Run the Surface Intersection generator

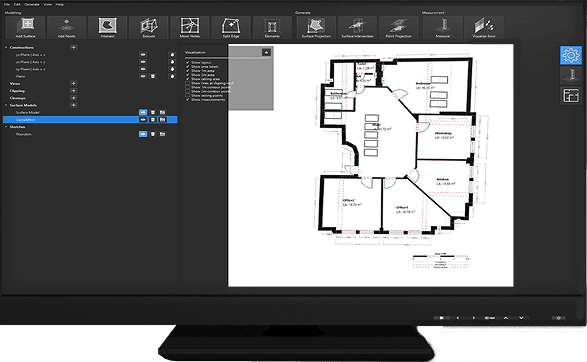(x=358, y=27)
